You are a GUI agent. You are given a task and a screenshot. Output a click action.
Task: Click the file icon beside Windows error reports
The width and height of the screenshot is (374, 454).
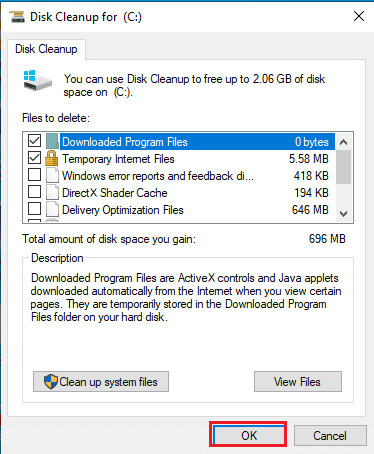[x=52, y=175]
